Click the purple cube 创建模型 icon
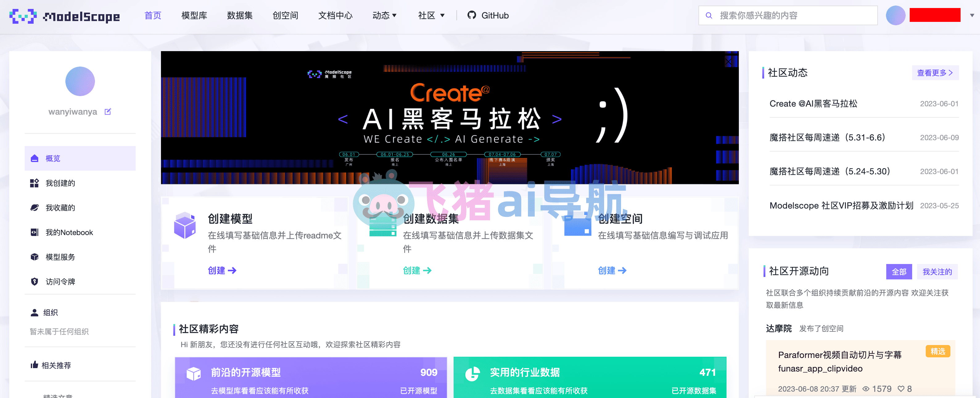Screen dimensions: 980x398 coord(185,225)
